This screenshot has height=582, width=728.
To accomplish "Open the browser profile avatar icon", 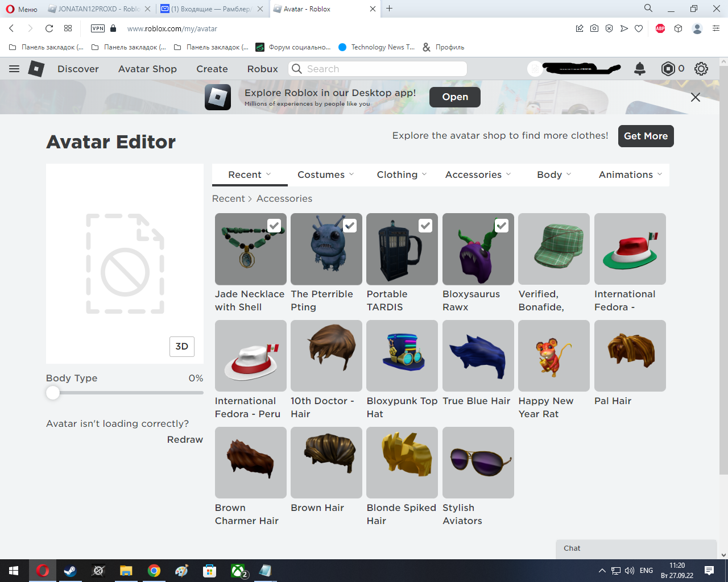I will pos(697,28).
